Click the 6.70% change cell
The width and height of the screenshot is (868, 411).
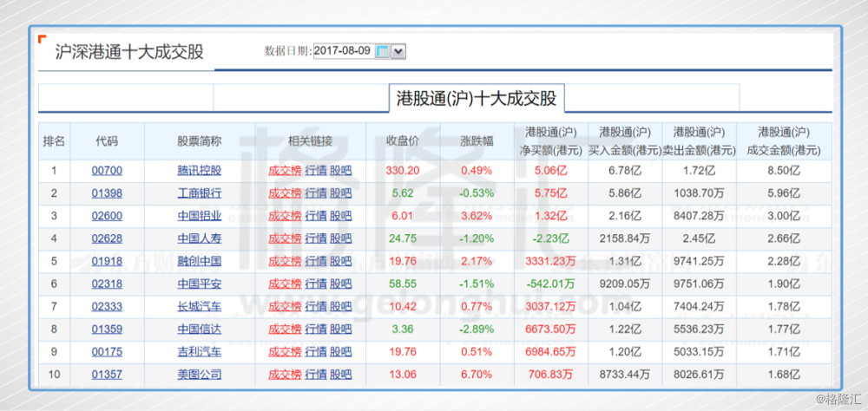(x=477, y=375)
